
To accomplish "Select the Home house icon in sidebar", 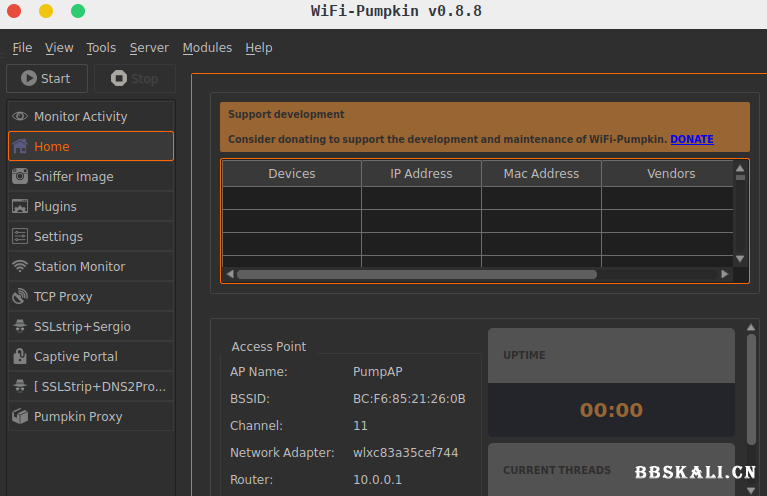I will click(x=20, y=147).
